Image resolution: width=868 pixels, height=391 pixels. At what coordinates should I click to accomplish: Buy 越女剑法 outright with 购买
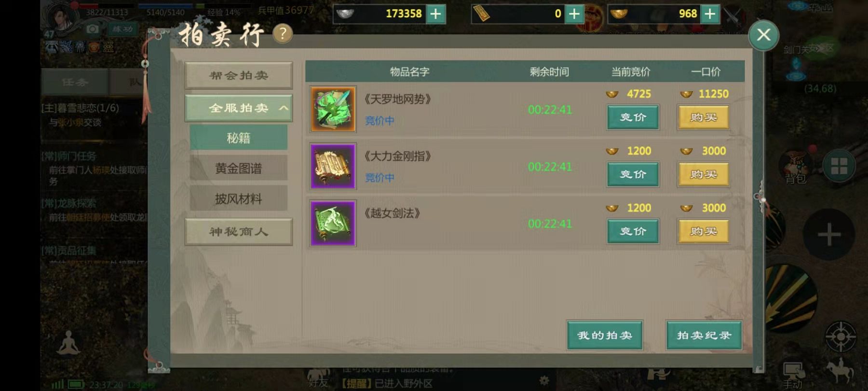point(703,231)
